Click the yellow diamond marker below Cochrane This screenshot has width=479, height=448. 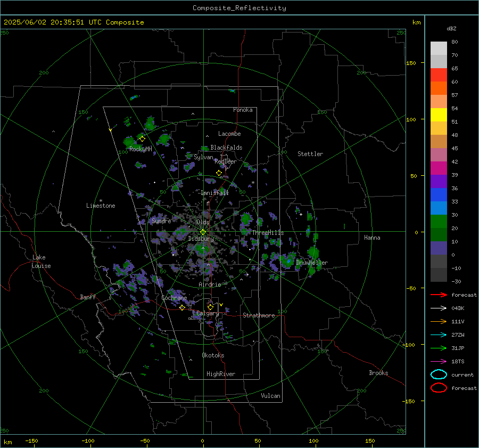point(183,307)
